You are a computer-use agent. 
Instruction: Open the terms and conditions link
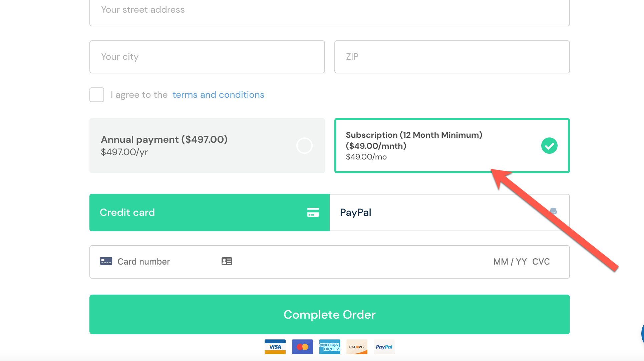pyautogui.click(x=218, y=95)
